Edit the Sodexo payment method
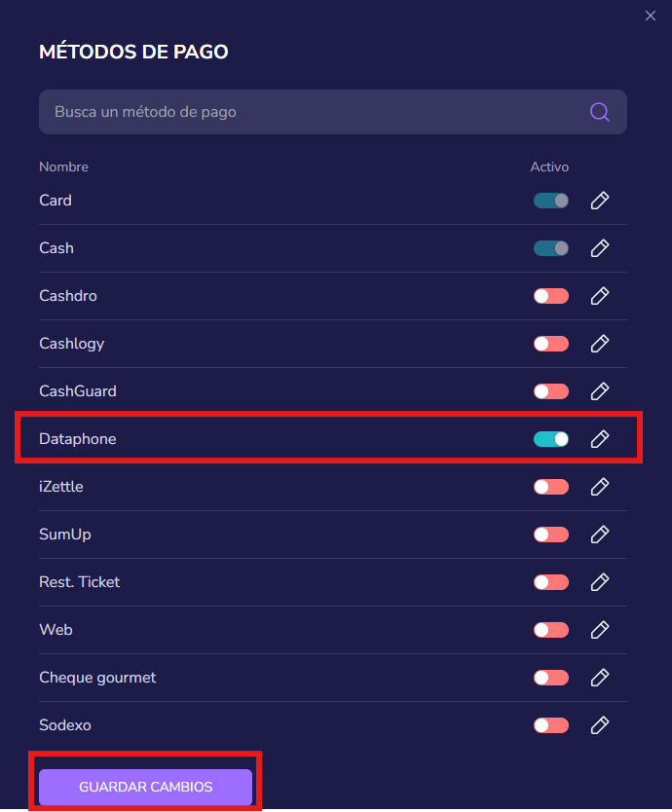Screen dimensions: 672x812 click(x=600, y=725)
